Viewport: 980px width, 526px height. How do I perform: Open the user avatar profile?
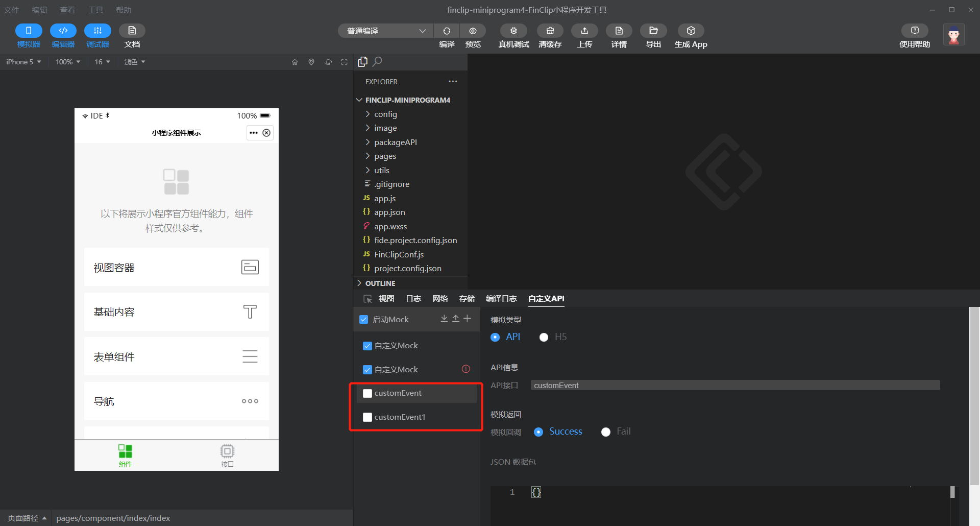point(953,35)
